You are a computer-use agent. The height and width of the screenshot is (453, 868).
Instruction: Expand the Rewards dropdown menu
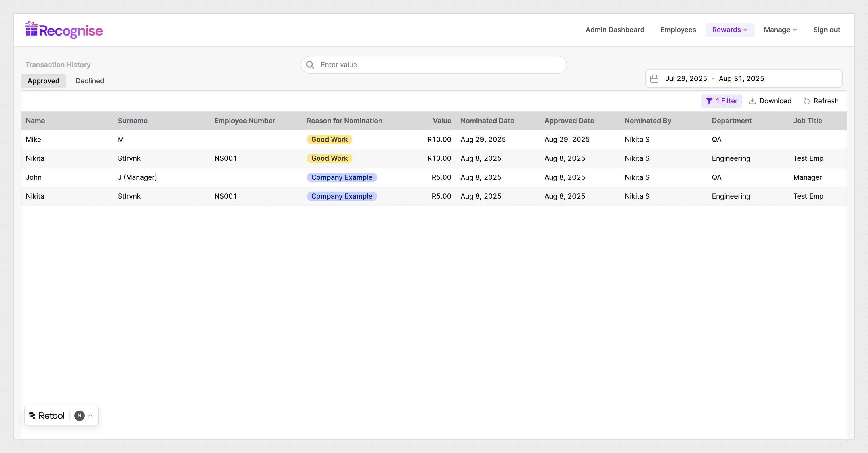730,30
